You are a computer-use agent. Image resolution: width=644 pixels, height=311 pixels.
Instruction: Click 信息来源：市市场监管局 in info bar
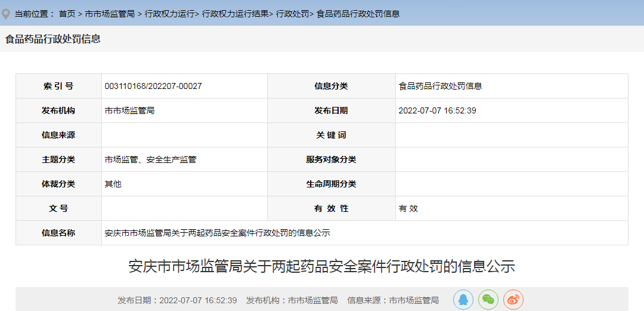point(393,300)
